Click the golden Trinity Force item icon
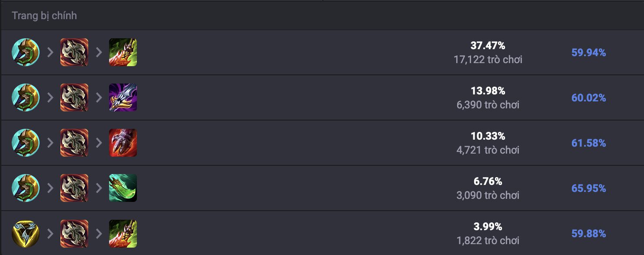The height and width of the screenshot is (255, 644). coord(26,233)
